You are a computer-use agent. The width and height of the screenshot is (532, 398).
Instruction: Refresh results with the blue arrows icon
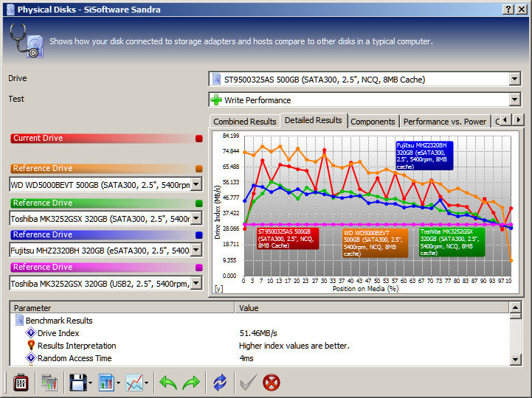point(220,383)
